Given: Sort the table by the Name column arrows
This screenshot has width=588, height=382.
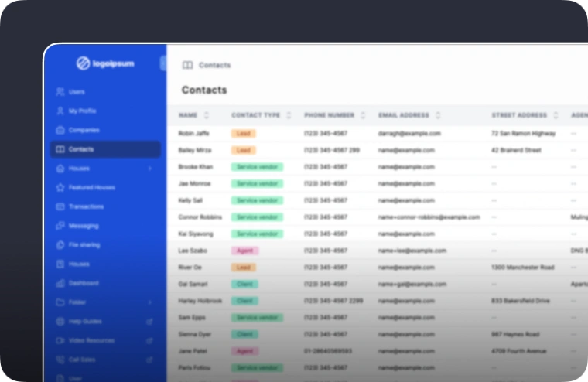Looking at the screenshot, I should click(207, 115).
